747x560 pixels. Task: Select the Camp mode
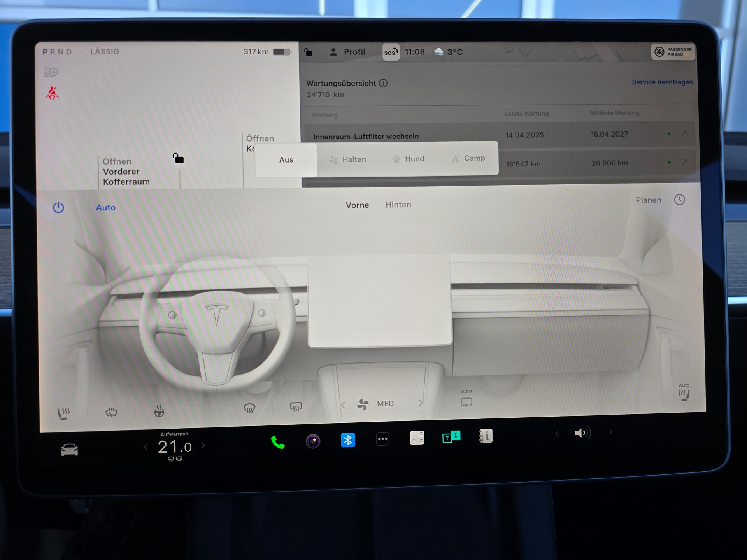point(468,158)
